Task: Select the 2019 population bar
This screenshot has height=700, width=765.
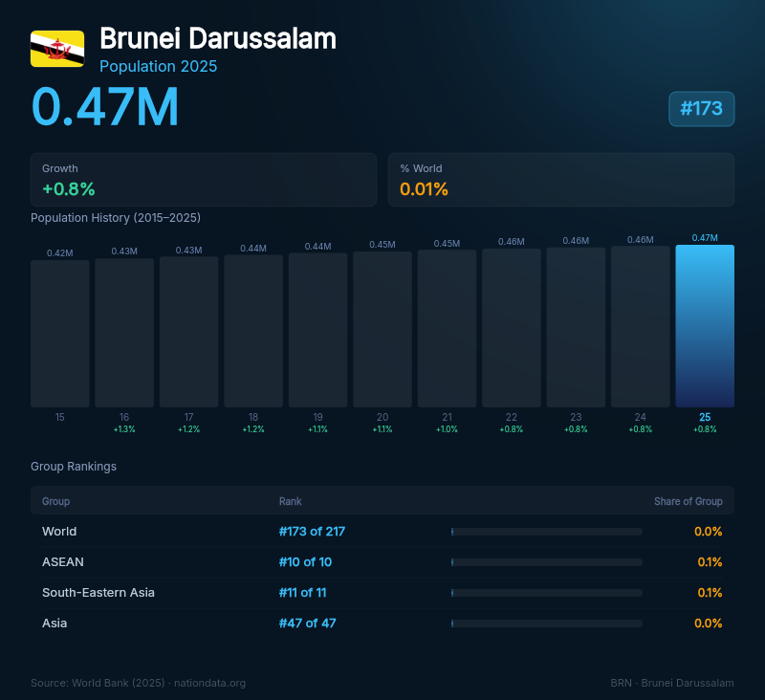Action: 318,330
